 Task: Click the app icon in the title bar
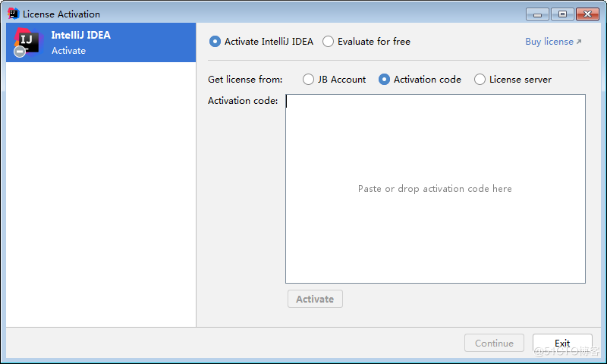coord(13,14)
